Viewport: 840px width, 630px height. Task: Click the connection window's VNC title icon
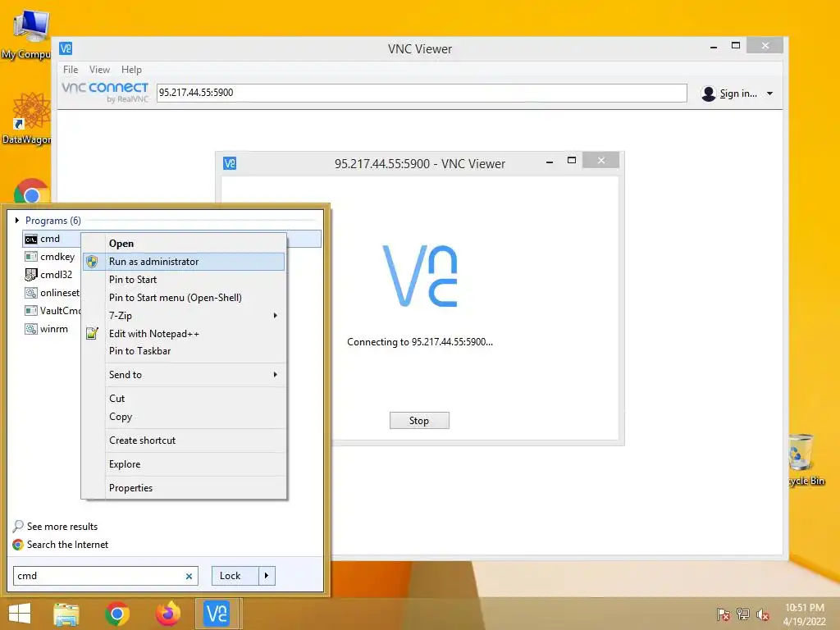[230, 163]
